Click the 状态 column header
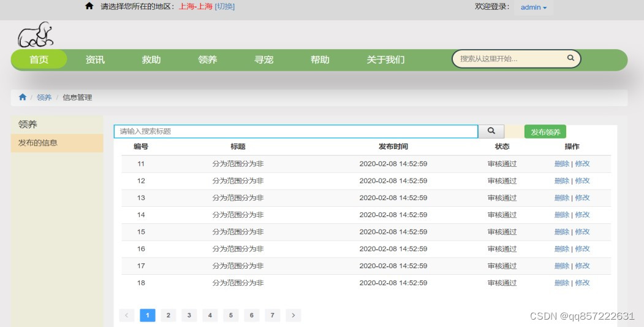The image size is (644, 327). click(x=502, y=147)
